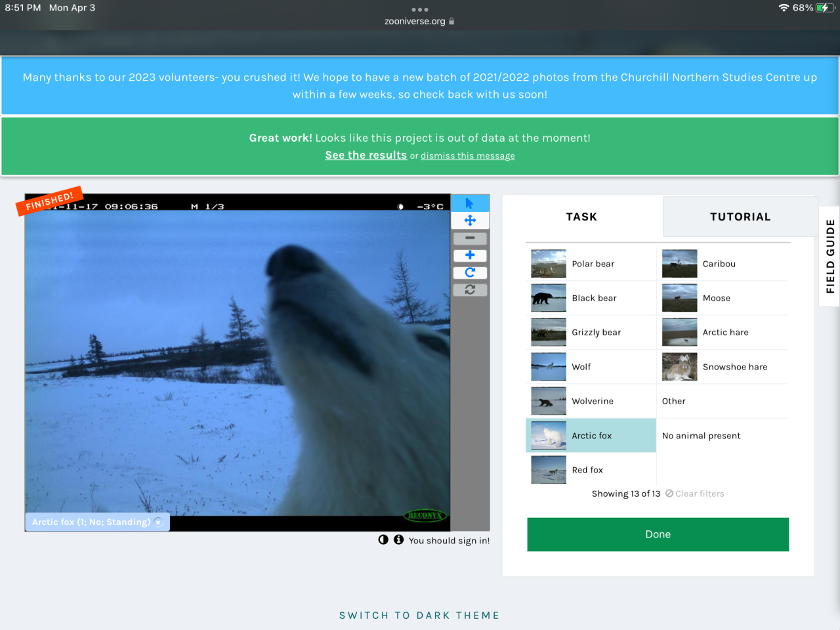Choose Wolverine species
This screenshot has height=630, width=840.
tap(591, 401)
